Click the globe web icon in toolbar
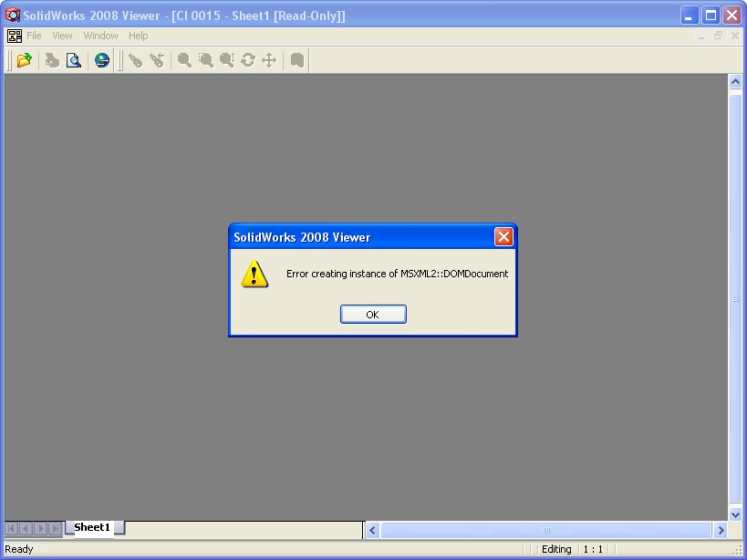This screenshot has height=560, width=747. (102, 60)
